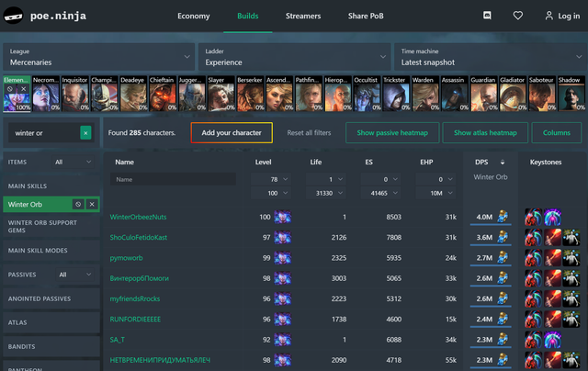Select the Necromancer class portrait
Screen dimensions: 588x371
(46, 94)
